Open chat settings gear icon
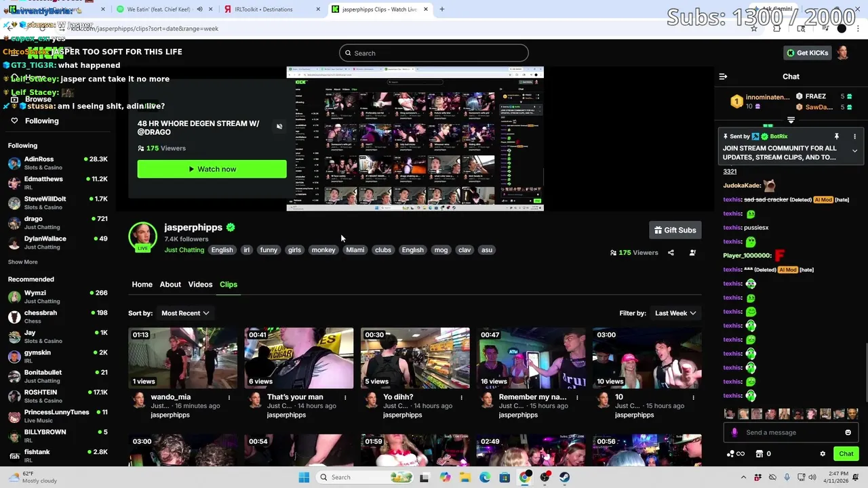 823,453
